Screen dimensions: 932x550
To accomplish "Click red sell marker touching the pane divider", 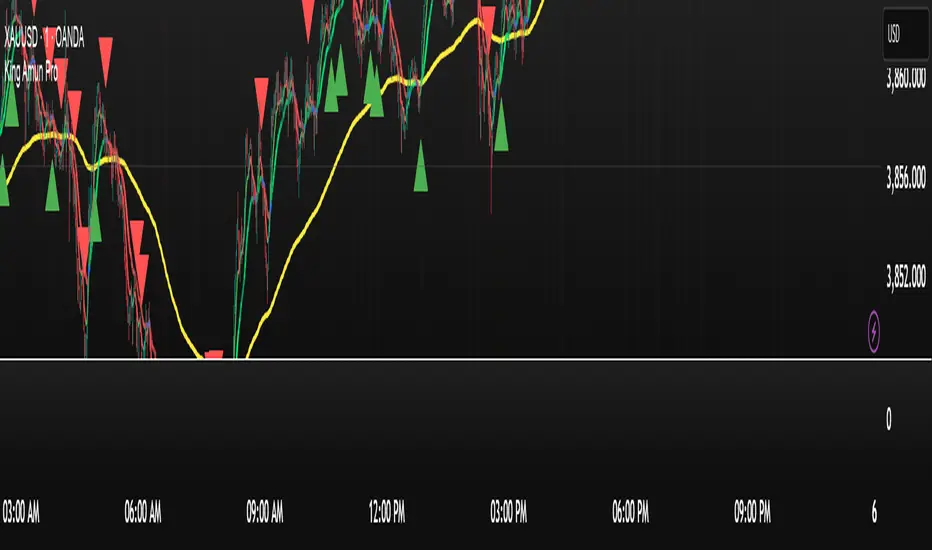I will pyautogui.click(x=213, y=355).
